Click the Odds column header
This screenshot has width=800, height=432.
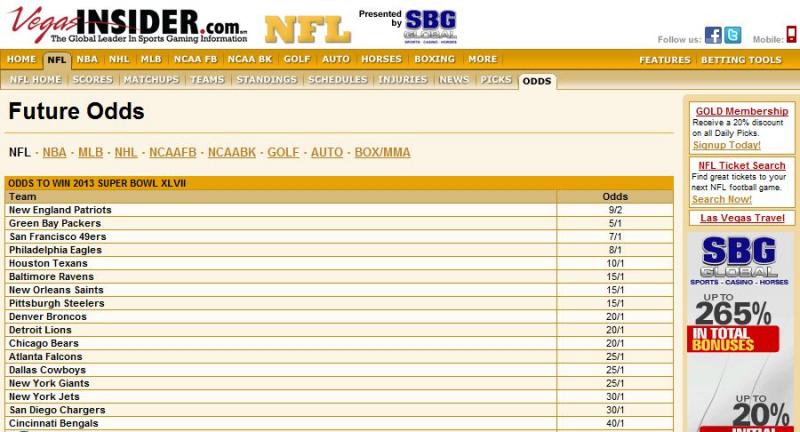(x=615, y=197)
